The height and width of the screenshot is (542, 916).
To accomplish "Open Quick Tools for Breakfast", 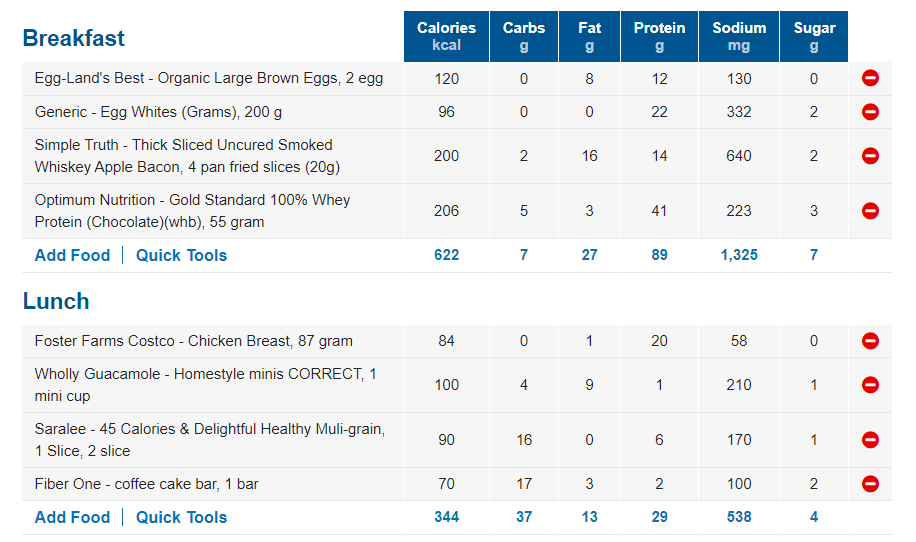I will (181, 255).
